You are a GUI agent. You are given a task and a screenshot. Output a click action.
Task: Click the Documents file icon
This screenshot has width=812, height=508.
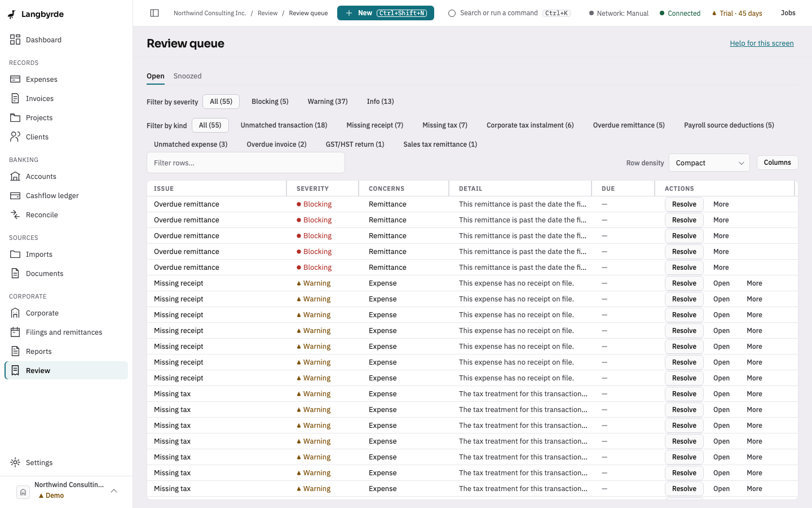(15, 273)
